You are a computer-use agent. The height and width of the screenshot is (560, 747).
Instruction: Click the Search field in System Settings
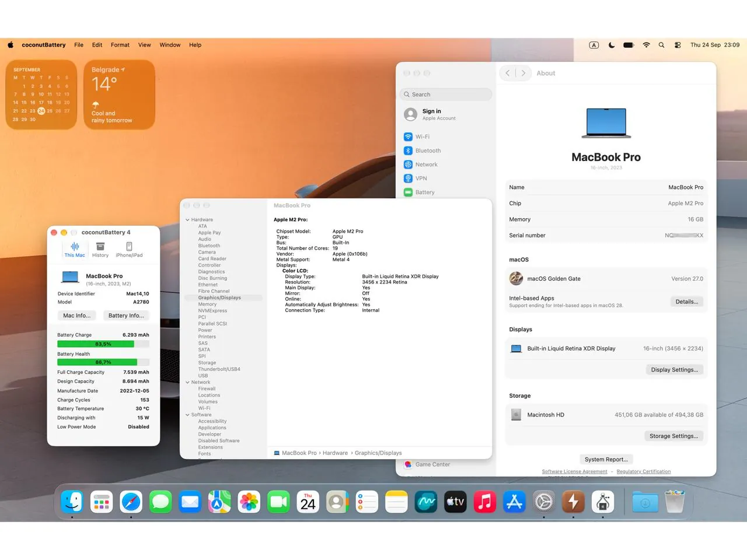coord(446,94)
